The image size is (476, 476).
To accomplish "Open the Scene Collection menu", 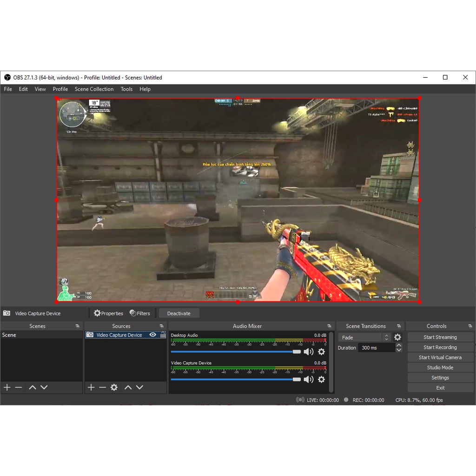I will [94, 89].
